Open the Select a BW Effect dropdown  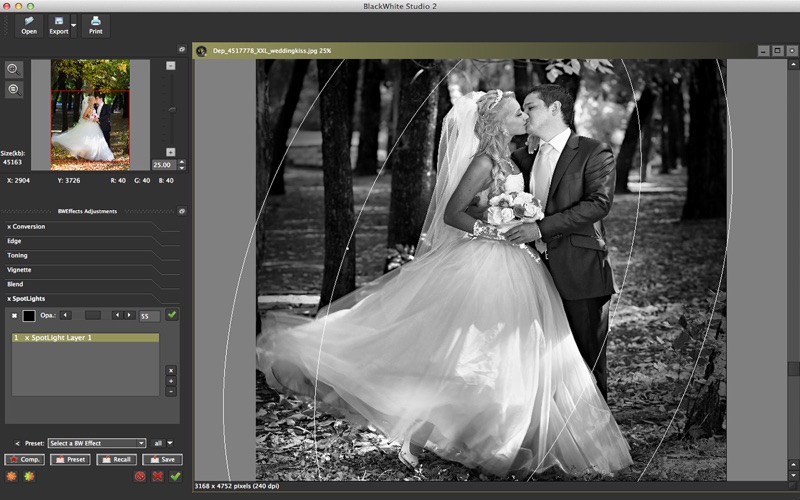pyautogui.click(x=97, y=443)
